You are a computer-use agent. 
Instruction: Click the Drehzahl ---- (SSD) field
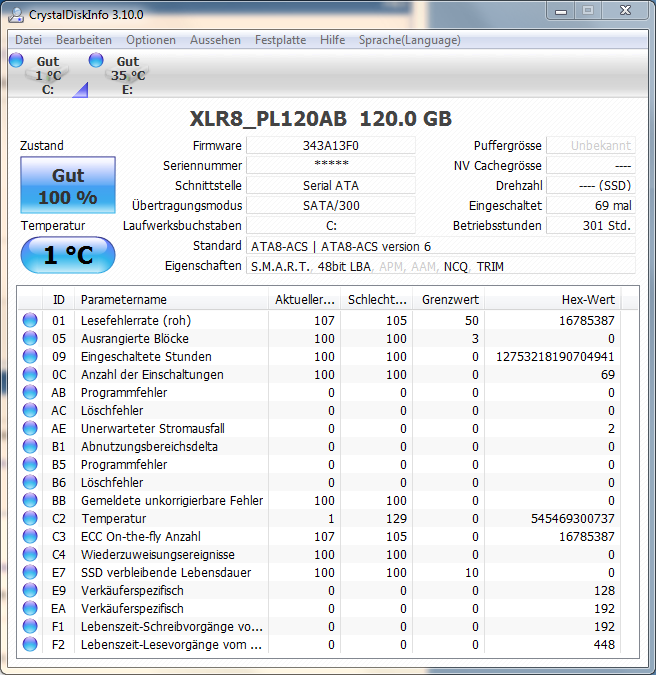[591, 186]
